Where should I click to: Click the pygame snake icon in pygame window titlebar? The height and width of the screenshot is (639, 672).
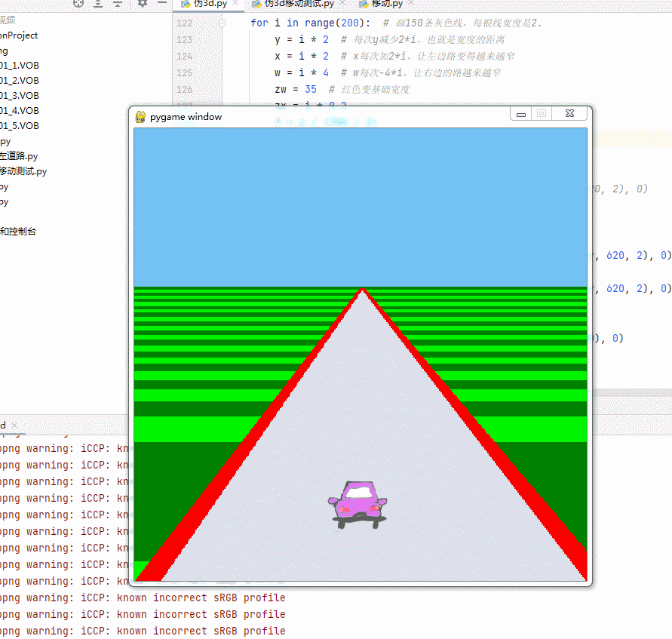point(139,117)
